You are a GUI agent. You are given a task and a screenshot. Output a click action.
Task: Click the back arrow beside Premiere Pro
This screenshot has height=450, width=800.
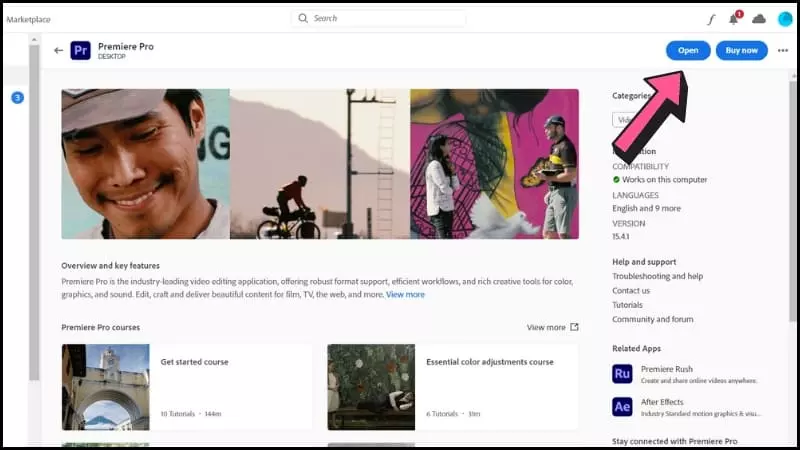tap(59, 51)
